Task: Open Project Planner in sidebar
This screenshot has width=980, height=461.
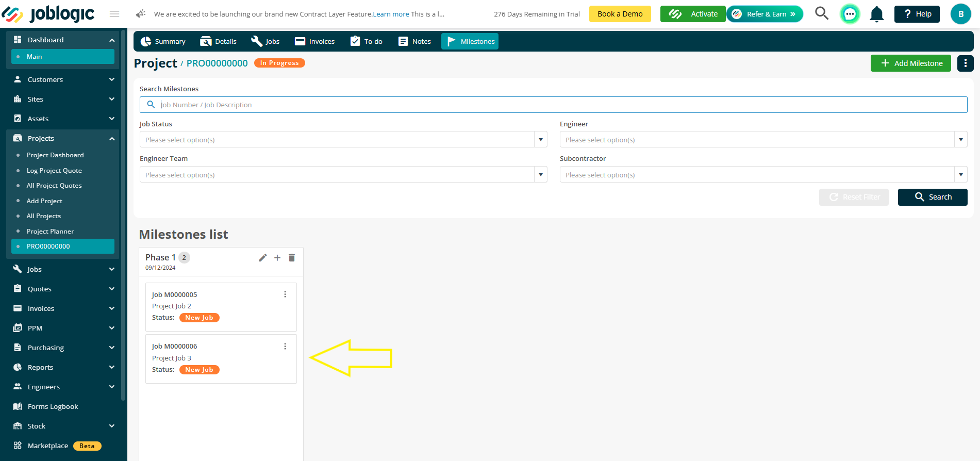Action: [x=50, y=232]
